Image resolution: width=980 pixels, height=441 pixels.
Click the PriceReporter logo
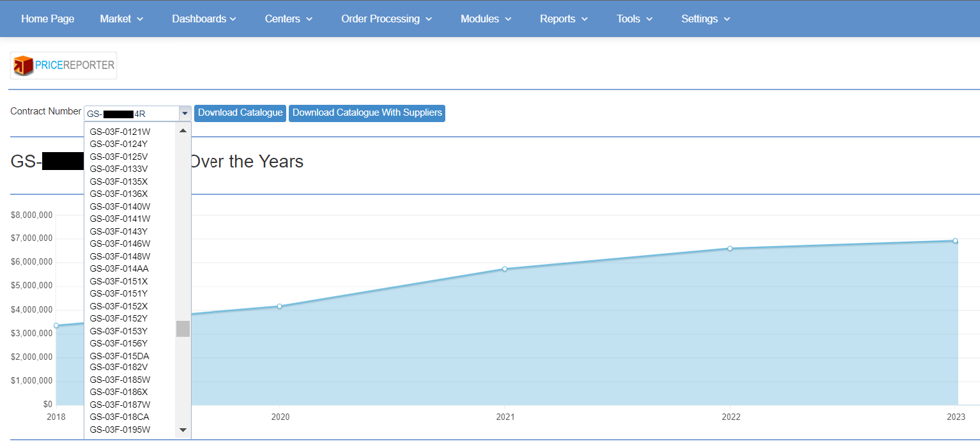(x=63, y=65)
